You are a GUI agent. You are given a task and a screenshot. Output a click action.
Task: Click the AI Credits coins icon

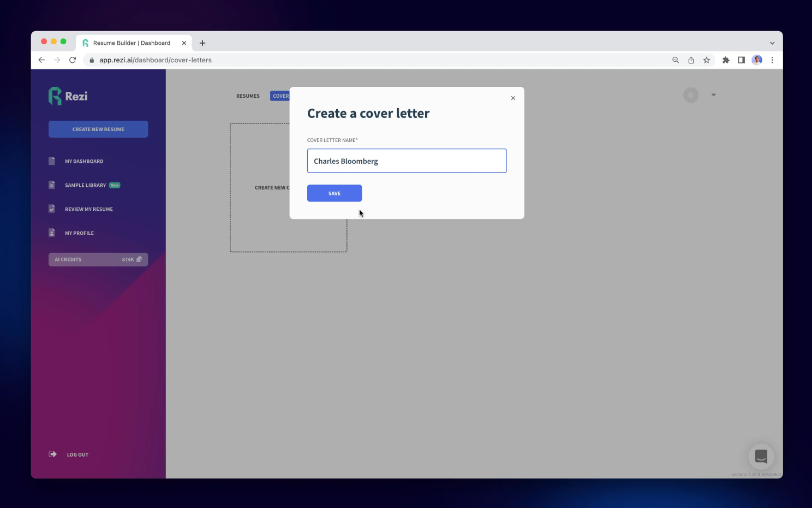click(x=139, y=259)
